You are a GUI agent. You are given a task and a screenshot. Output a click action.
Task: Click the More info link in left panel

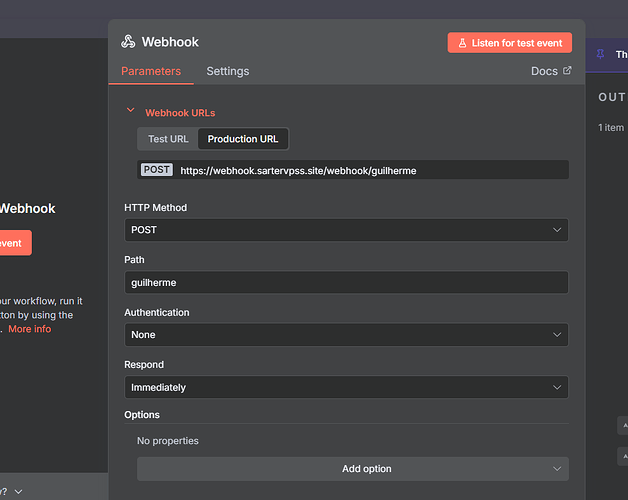[x=30, y=329]
